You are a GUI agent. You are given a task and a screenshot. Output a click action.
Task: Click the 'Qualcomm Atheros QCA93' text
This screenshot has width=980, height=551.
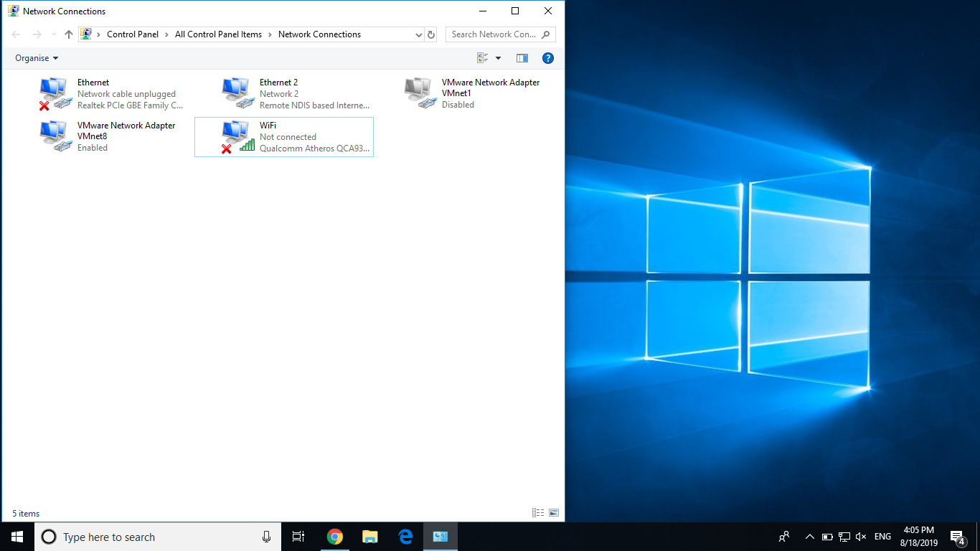point(315,149)
